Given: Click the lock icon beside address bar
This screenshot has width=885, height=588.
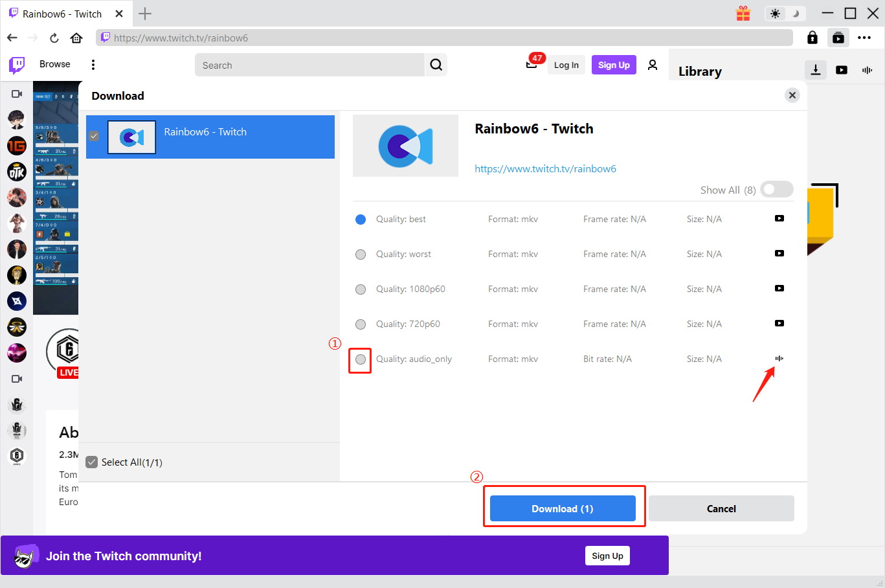Looking at the screenshot, I should coord(812,38).
